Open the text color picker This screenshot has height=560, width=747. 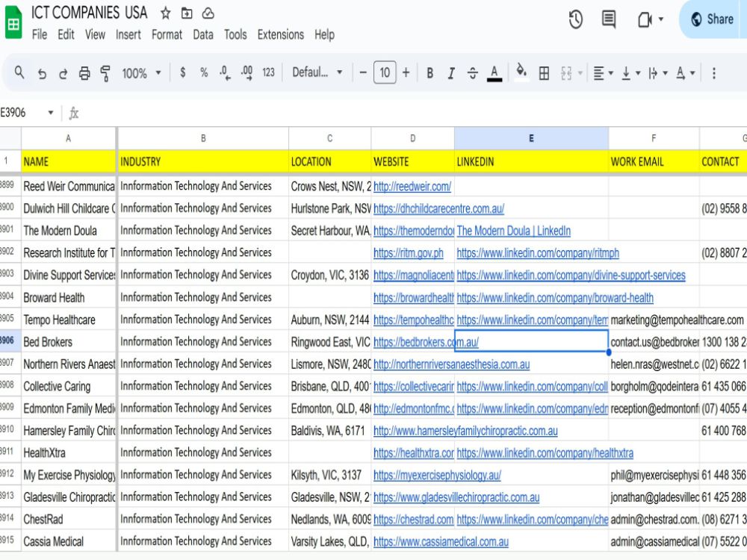(495, 73)
